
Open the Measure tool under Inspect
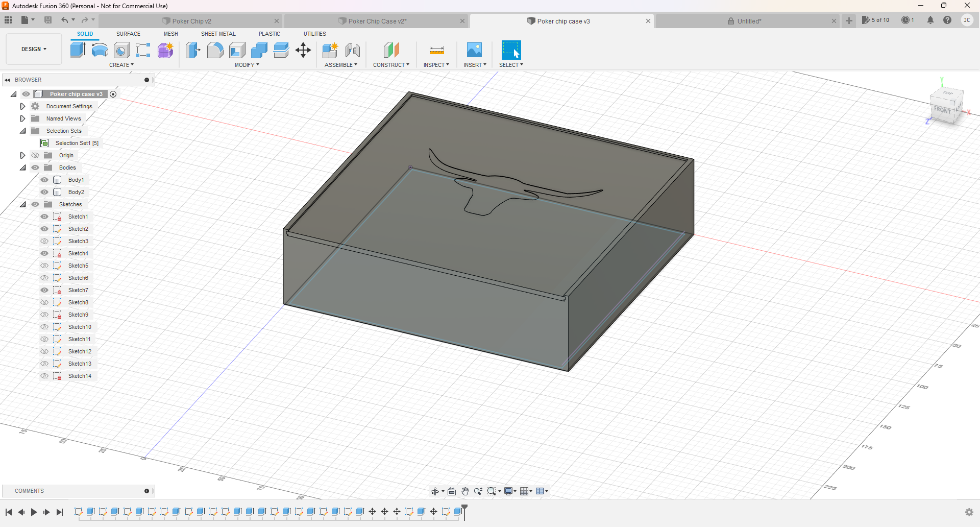[436, 50]
